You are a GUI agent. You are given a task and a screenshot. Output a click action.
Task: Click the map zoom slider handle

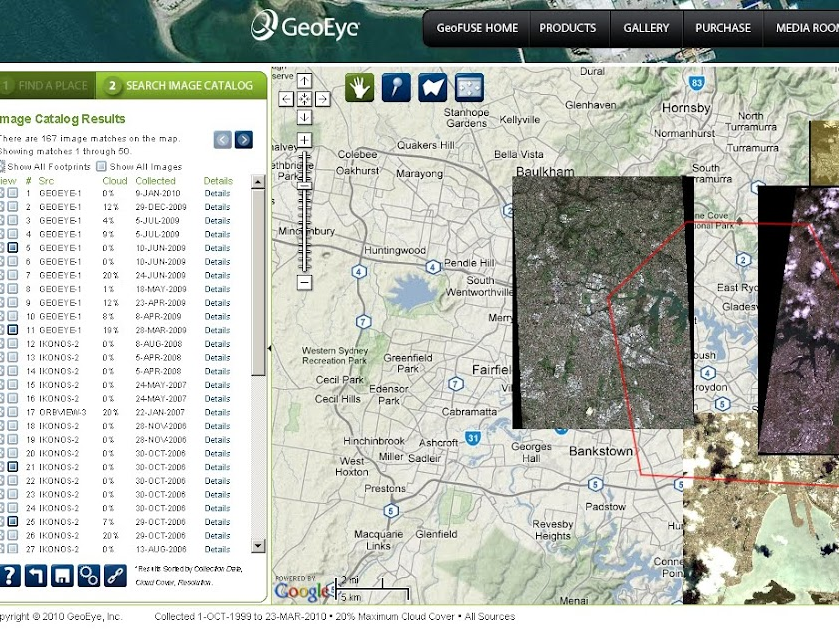pyautogui.click(x=304, y=186)
